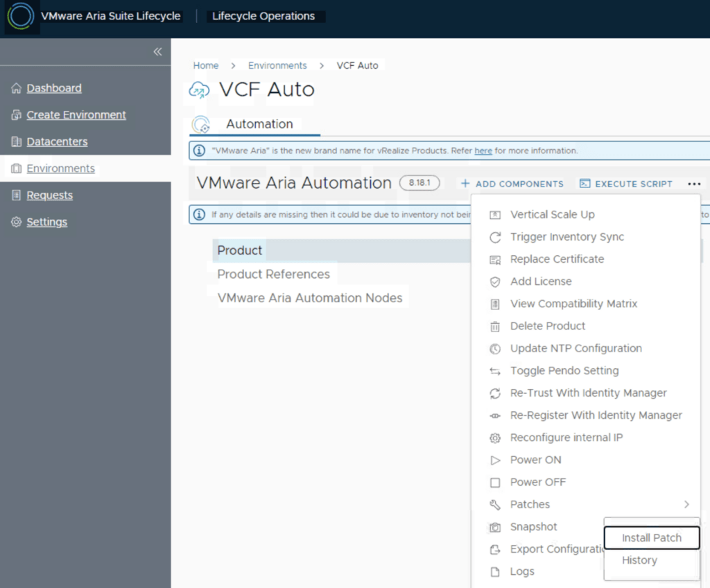
Task: Open Requests from the sidebar
Action: click(x=49, y=196)
